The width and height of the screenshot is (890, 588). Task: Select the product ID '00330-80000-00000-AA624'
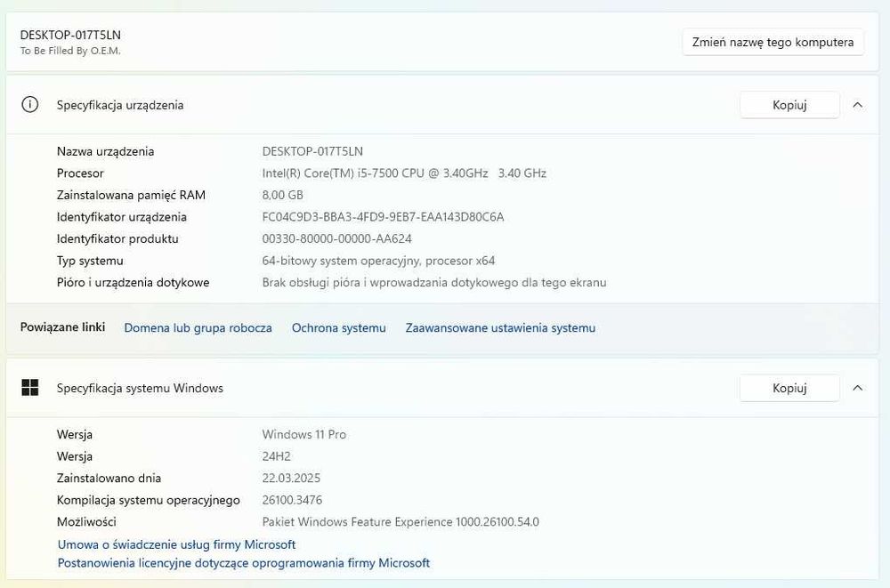coord(336,239)
